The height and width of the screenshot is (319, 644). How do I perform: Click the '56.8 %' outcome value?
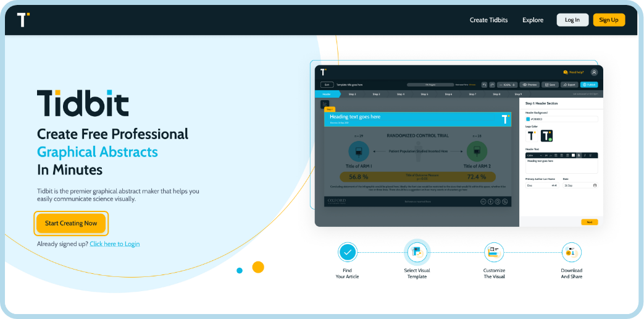point(358,177)
